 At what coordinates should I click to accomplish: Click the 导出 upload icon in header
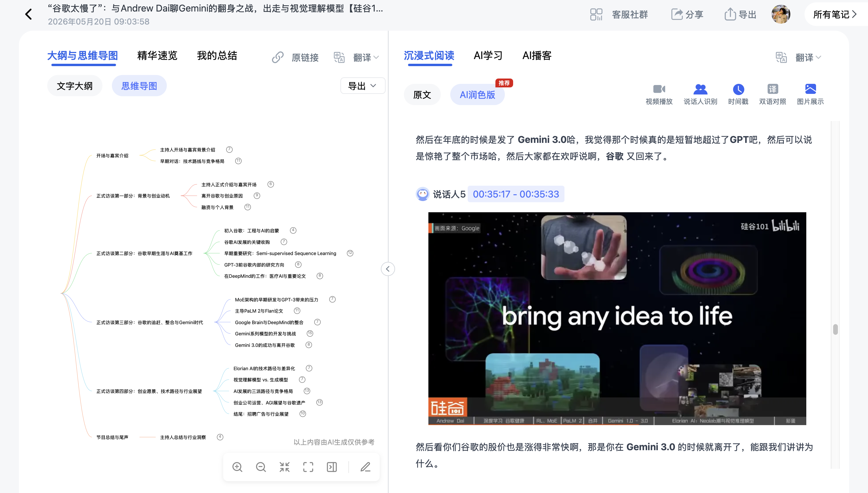click(x=730, y=14)
